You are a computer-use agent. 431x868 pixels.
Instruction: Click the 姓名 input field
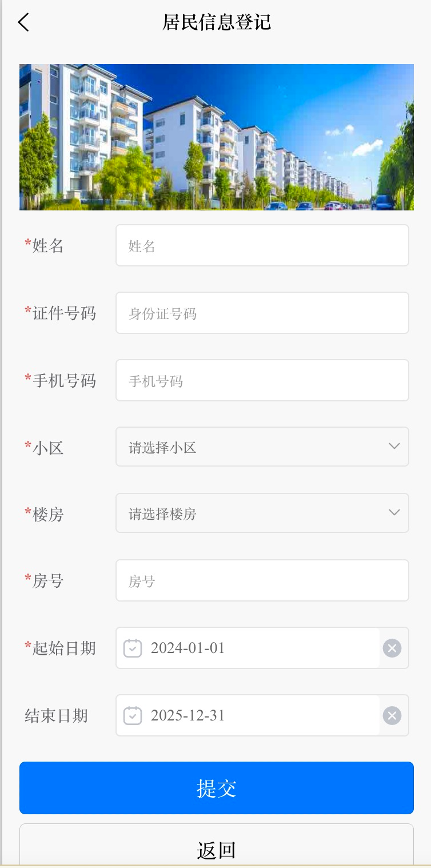pyautogui.click(x=262, y=246)
